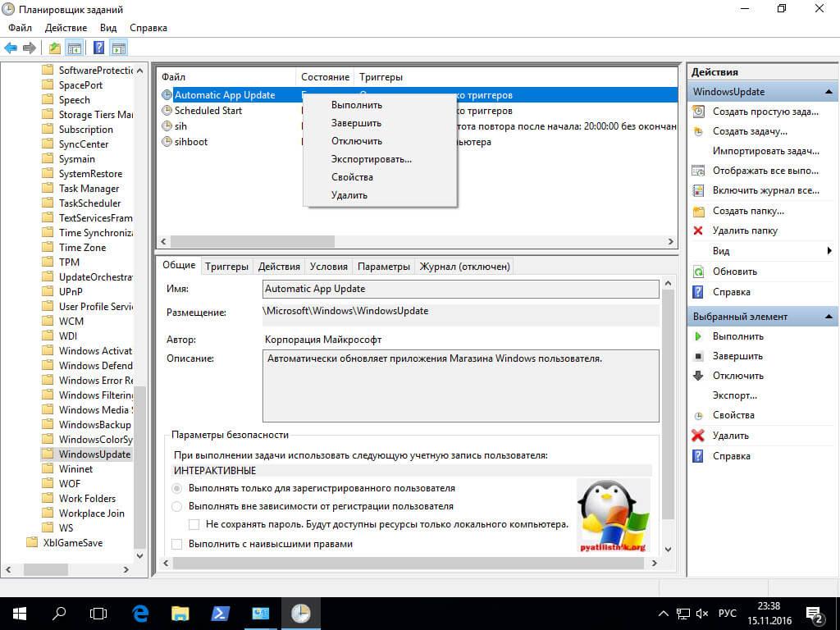Screen dimensions: 840x630
Task: Click Импортировать задачу... action
Action: [765, 151]
